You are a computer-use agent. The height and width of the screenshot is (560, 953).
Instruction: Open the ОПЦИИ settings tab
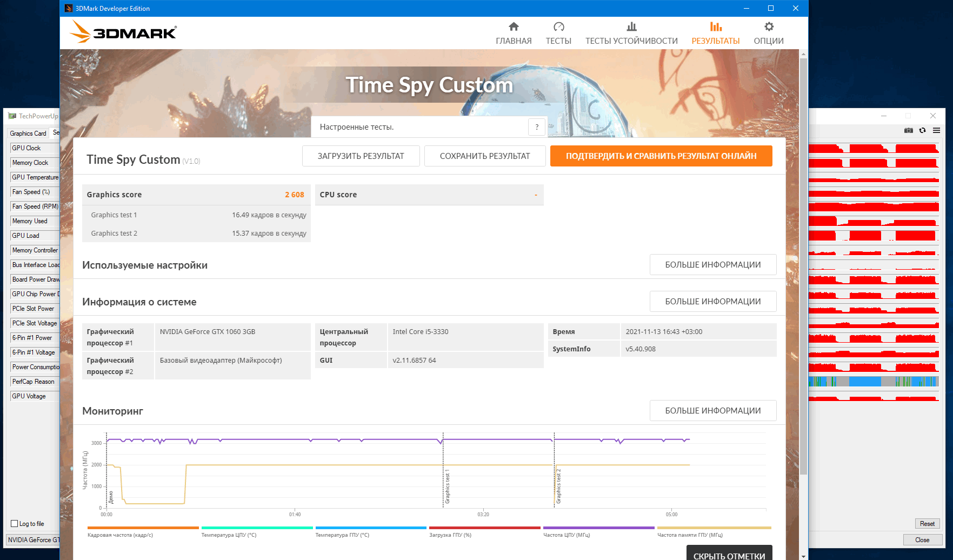click(769, 34)
